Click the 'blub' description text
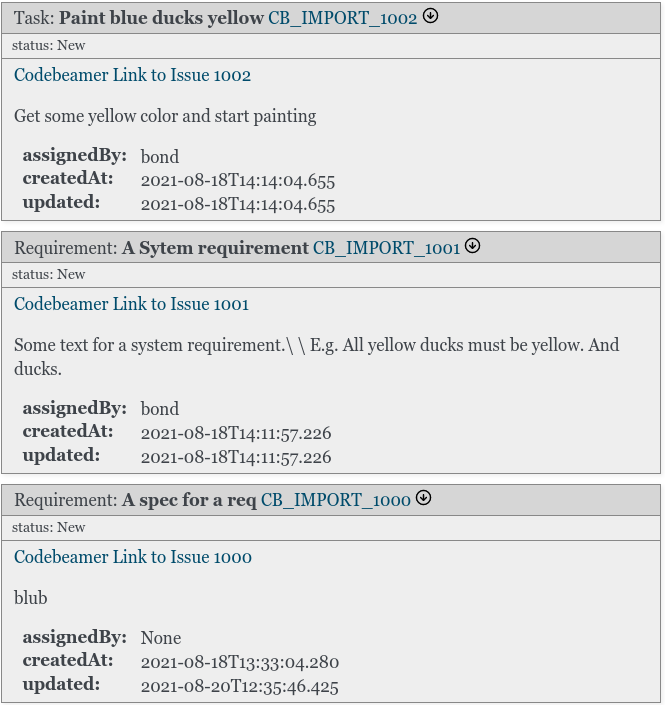 (x=31, y=598)
